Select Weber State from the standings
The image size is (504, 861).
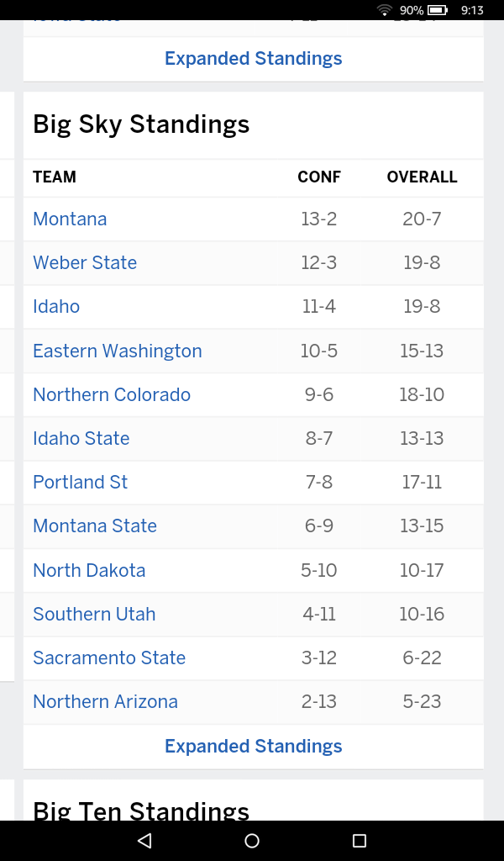point(85,262)
